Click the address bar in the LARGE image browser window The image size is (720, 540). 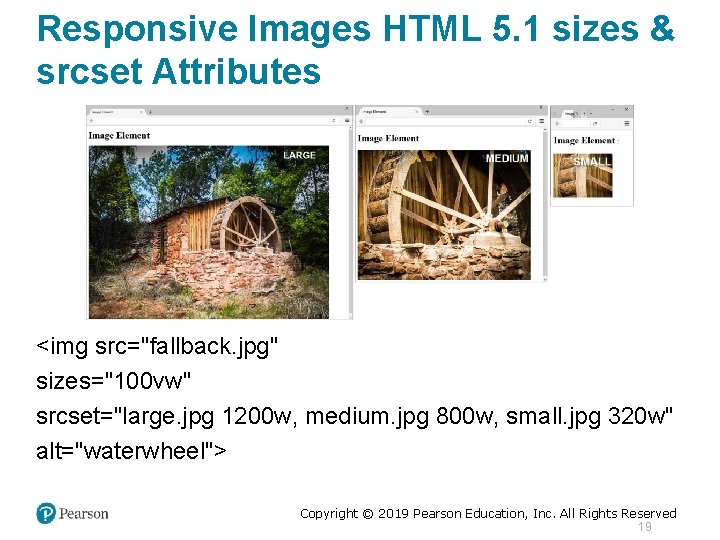tap(213, 120)
